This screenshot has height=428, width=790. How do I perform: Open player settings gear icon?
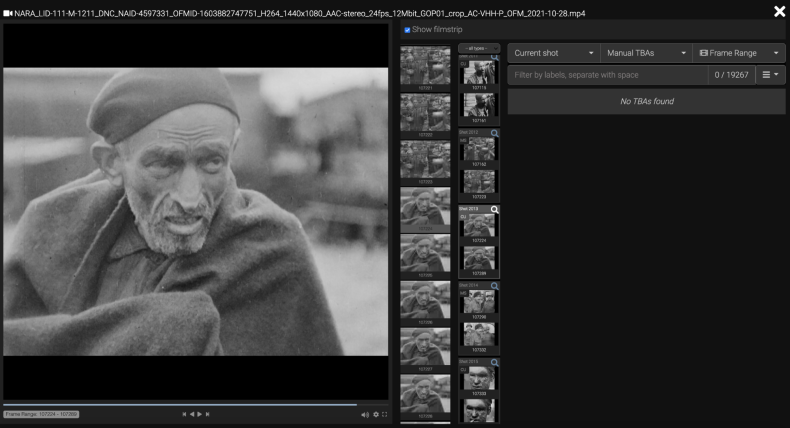point(376,414)
